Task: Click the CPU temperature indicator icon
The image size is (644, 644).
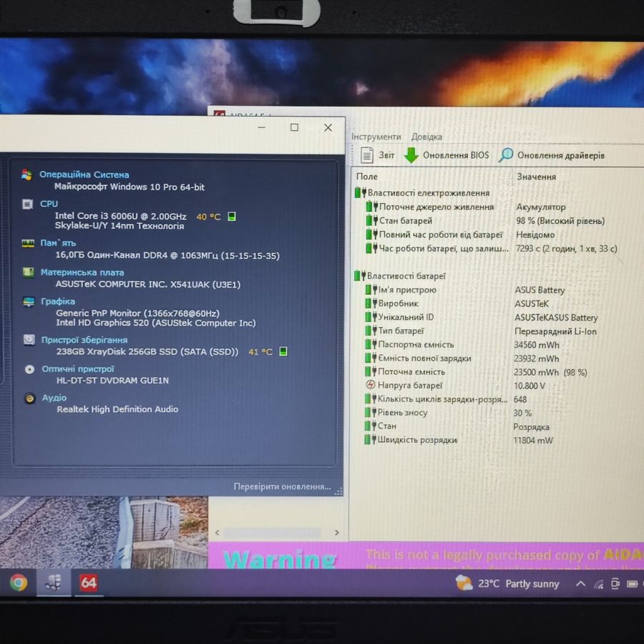Action: (232, 216)
